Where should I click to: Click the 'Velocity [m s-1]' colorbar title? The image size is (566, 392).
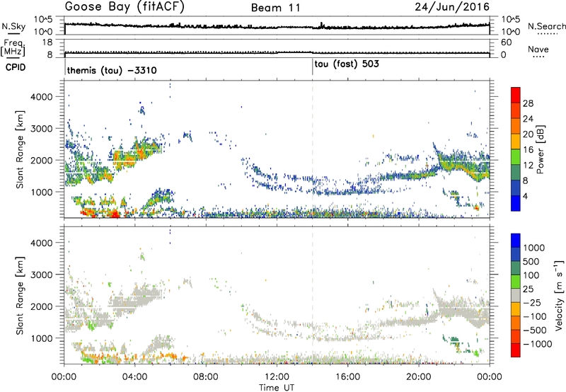559,294
